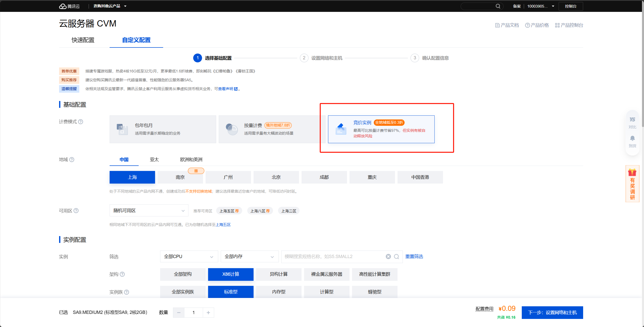Open the 随机可用区 zone dropdown
This screenshot has width=644, height=327.
pos(149,211)
